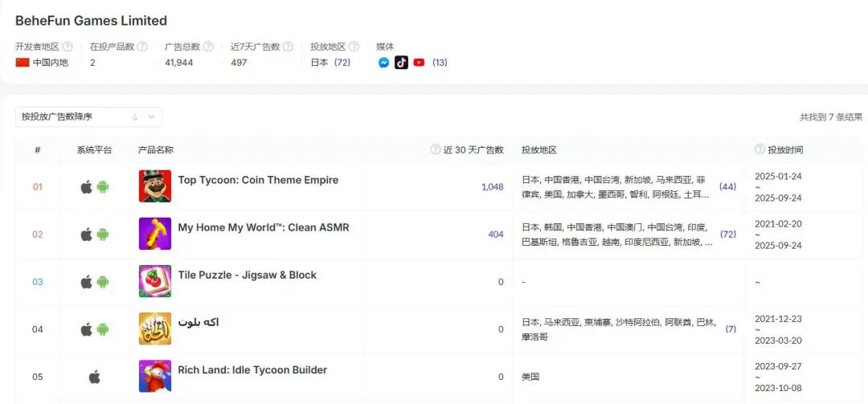Open the 按投放广告数降序 sort dropdown

pyautogui.click(x=88, y=117)
